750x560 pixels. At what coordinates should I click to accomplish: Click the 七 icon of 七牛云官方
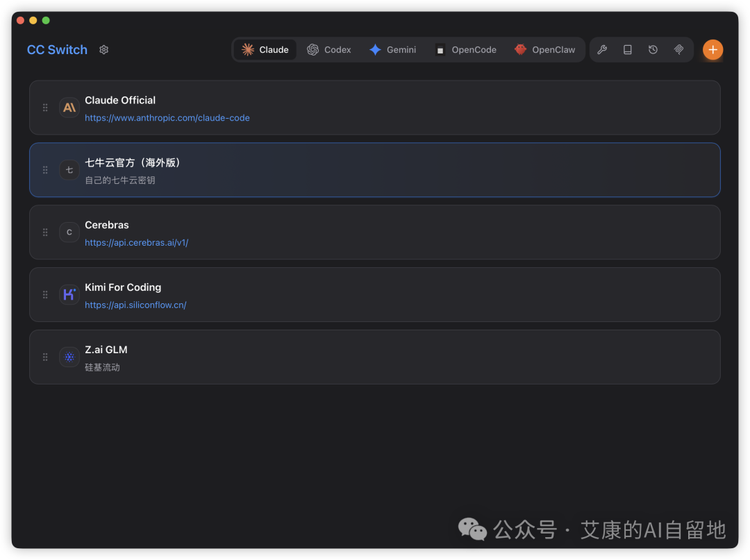coord(69,169)
